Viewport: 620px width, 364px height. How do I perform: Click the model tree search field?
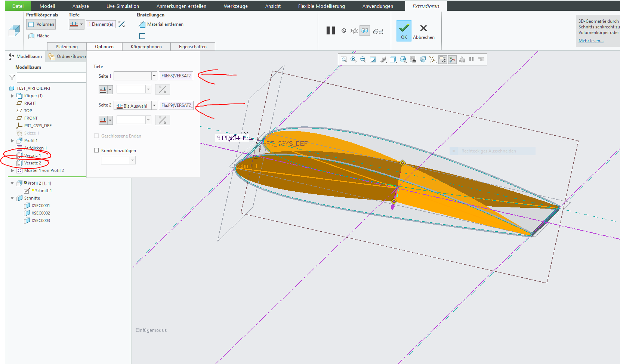tap(52, 77)
